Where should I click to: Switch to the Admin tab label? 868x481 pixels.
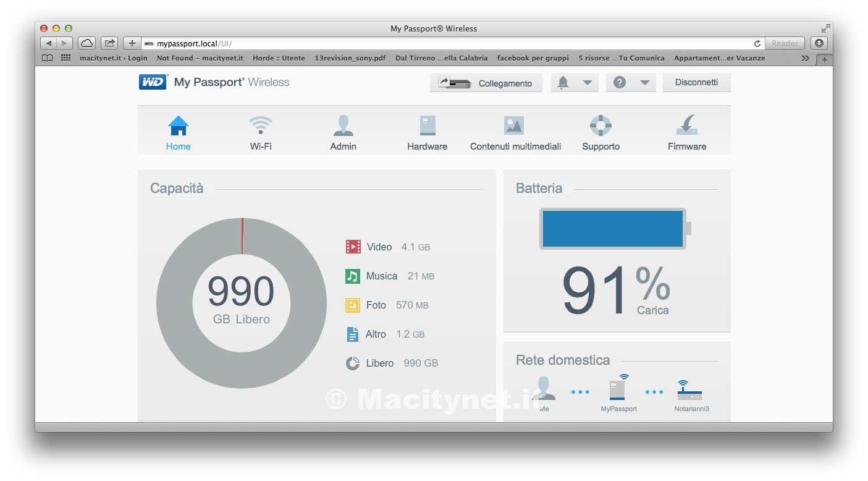[x=343, y=147]
